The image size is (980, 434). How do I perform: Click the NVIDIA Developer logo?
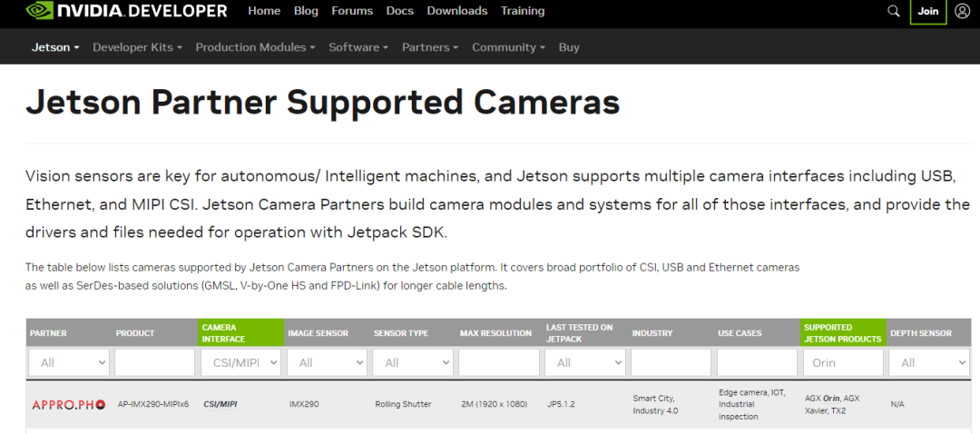point(126,12)
